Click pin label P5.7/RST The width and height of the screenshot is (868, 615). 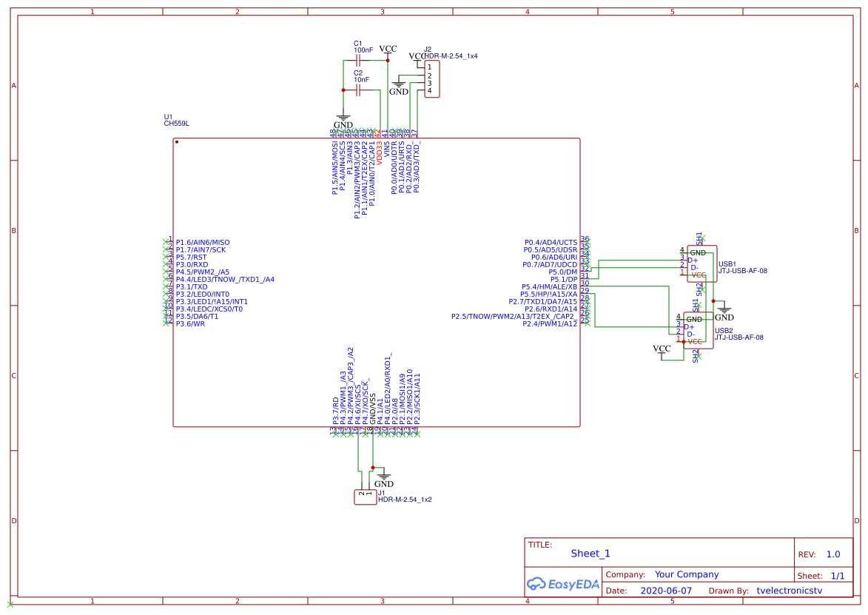click(x=192, y=258)
